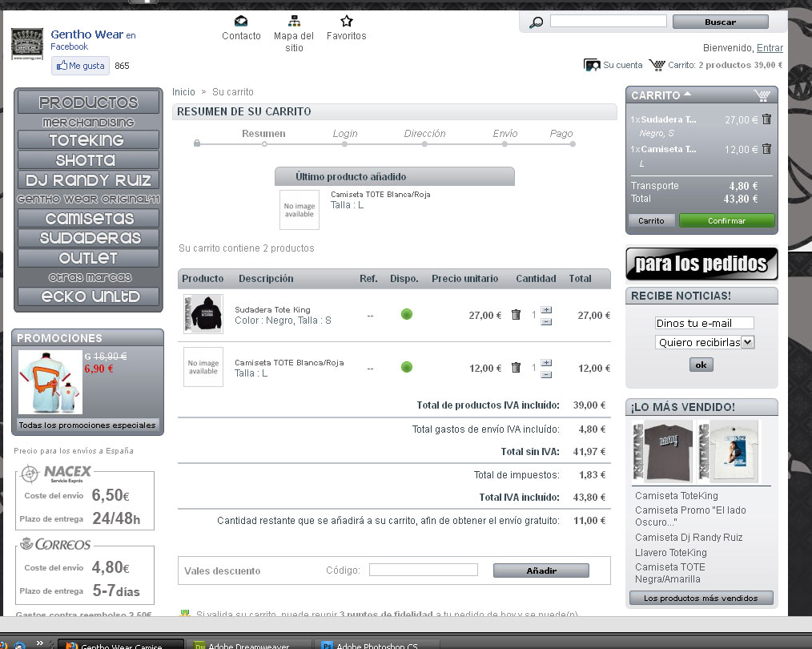The width and height of the screenshot is (812, 649).
Task: Click Camiseta TOTE Blanca/Roja in the cart table
Action: coord(289,363)
